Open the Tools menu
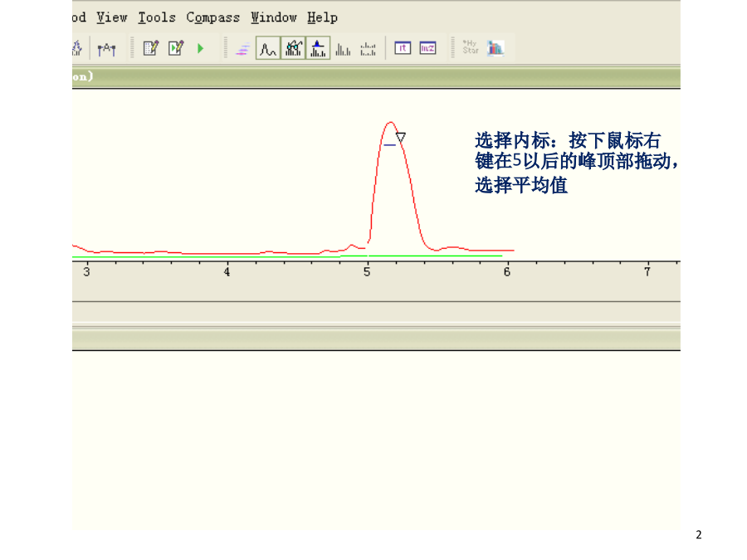The width and height of the screenshot is (747, 560). click(x=157, y=17)
